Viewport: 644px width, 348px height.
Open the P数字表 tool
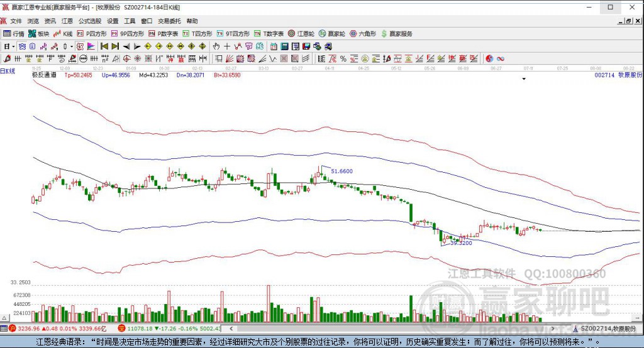[163, 34]
